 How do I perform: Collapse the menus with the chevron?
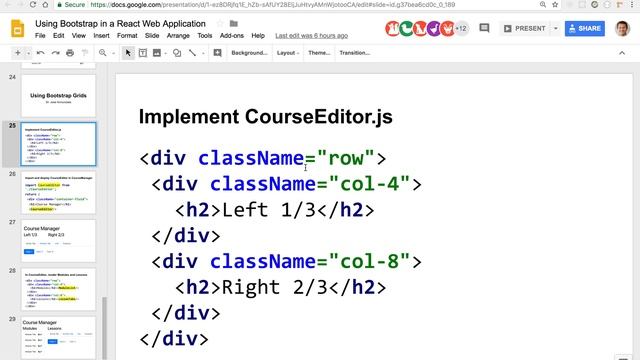click(x=622, y=53)
